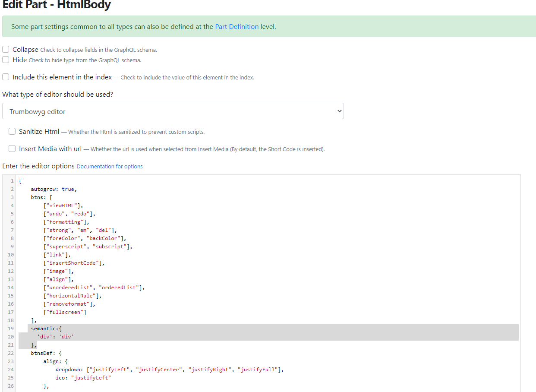Screen dimensions: 536x392
Task: Click line number 10 in the gutter
Action: pos(10,255)
